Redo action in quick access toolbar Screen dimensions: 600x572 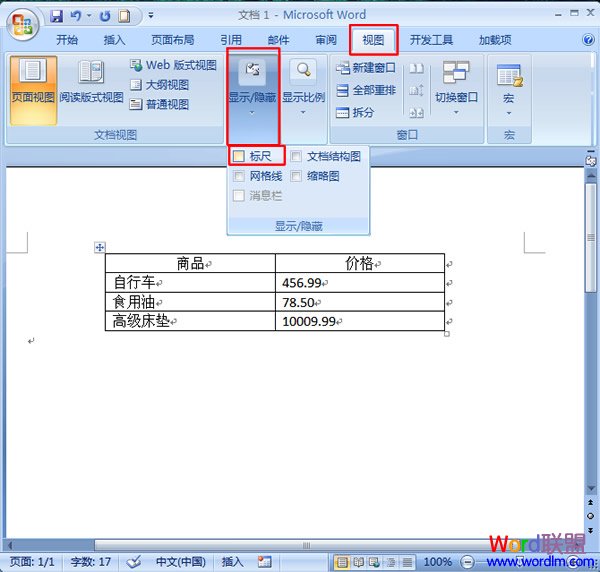[104, 16]
